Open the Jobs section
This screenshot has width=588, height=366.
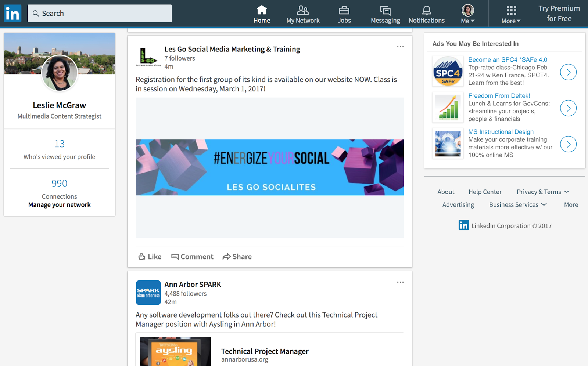pos(344,14)
